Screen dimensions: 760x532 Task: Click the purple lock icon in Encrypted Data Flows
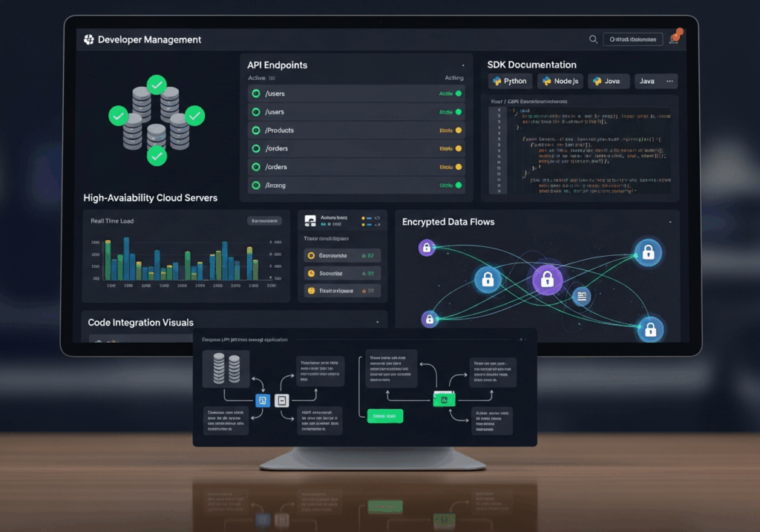[x=426, y=248]
